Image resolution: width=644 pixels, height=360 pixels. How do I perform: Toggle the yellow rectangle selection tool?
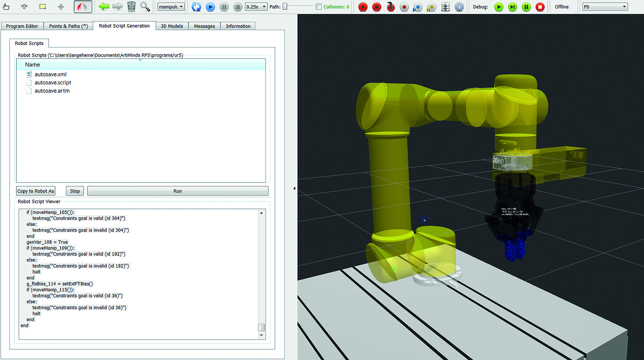[x=42, y=7]
